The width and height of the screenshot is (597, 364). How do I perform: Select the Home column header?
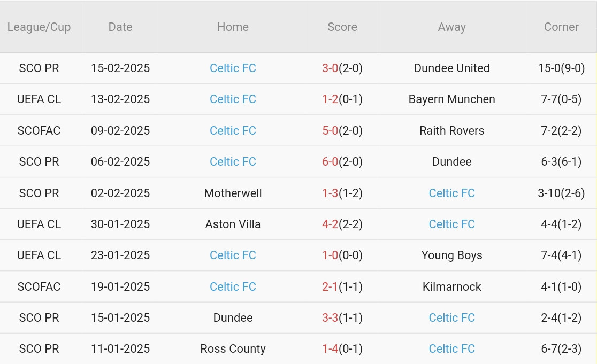pos(233,27)
